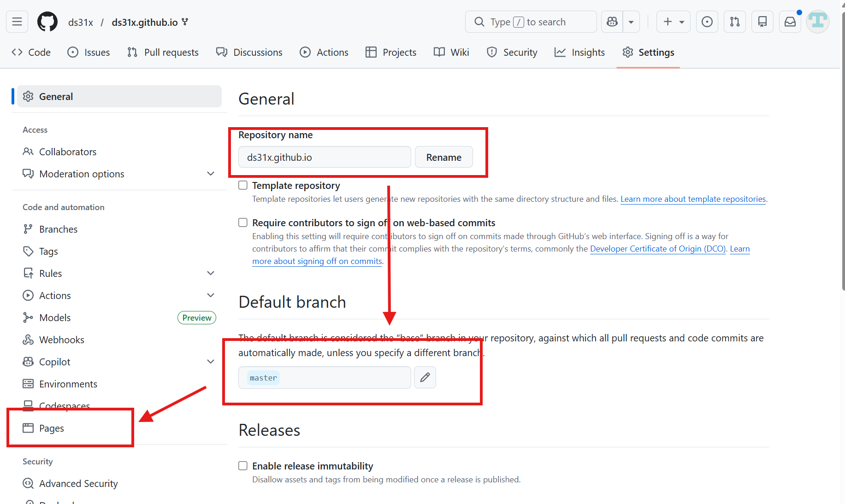This screenshot has width=845, height=504.
Task: Open the Copilot chat icon
Action: pos(612,22)
